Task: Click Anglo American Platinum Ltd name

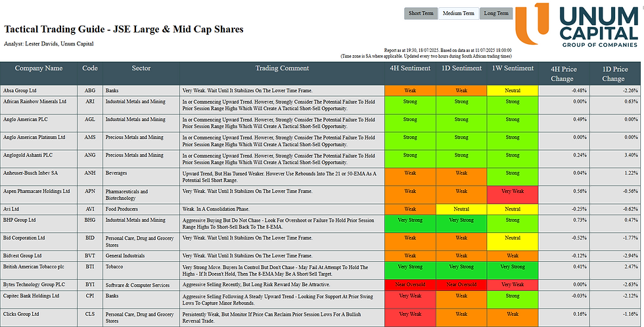Action: point(34,138)
